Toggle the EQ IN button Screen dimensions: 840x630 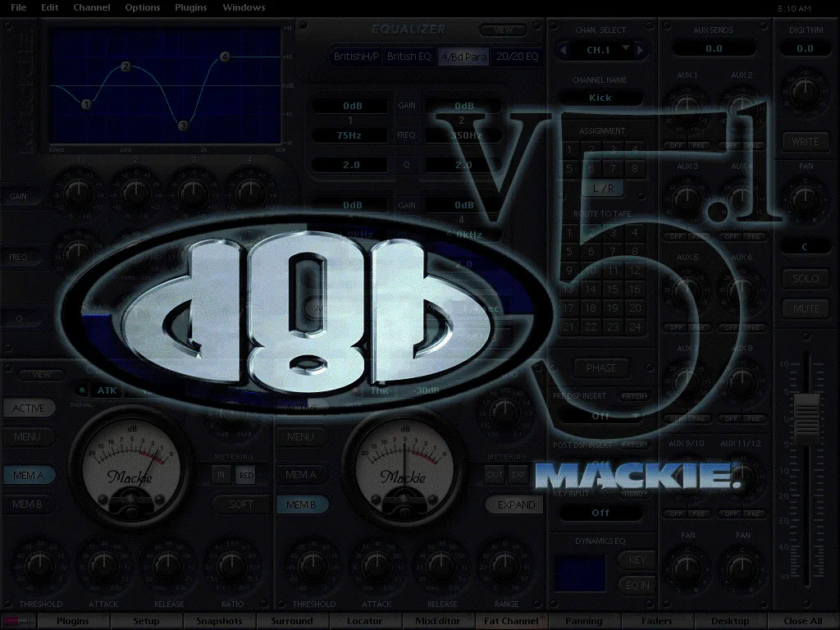click(637, 586)
